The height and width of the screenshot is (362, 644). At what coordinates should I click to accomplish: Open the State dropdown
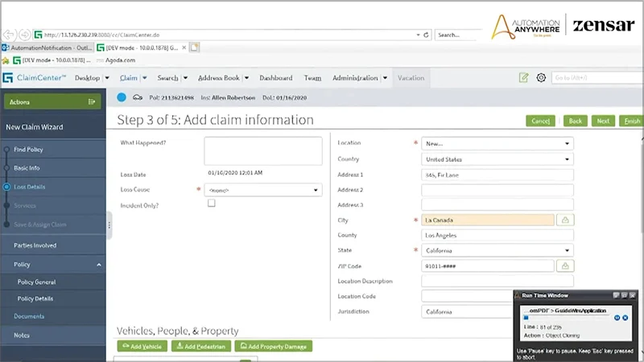point(497,250)
